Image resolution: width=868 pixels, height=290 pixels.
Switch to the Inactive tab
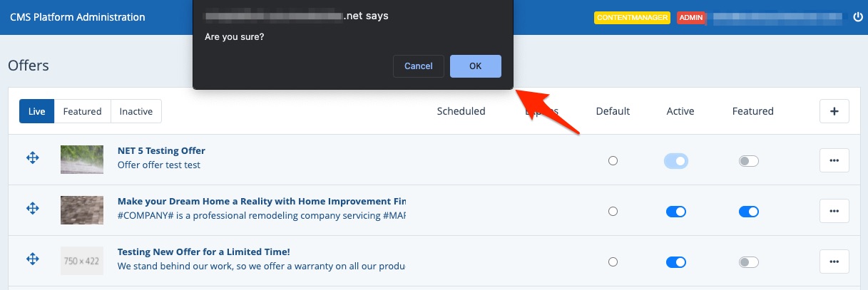136,111
